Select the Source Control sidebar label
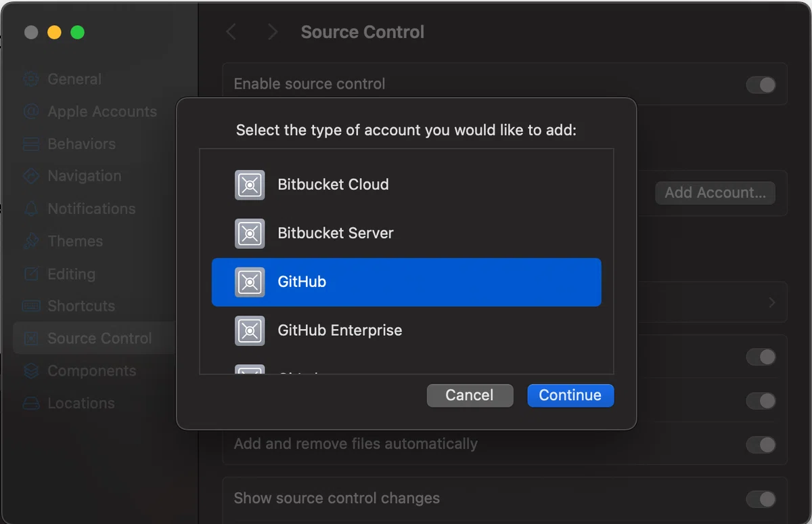 coord(99,339)
